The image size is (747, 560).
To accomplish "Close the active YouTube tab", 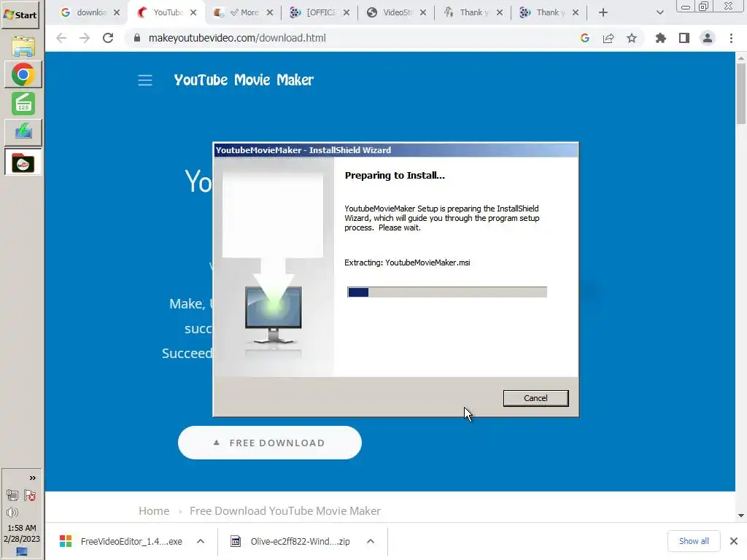I will point(193,13).
